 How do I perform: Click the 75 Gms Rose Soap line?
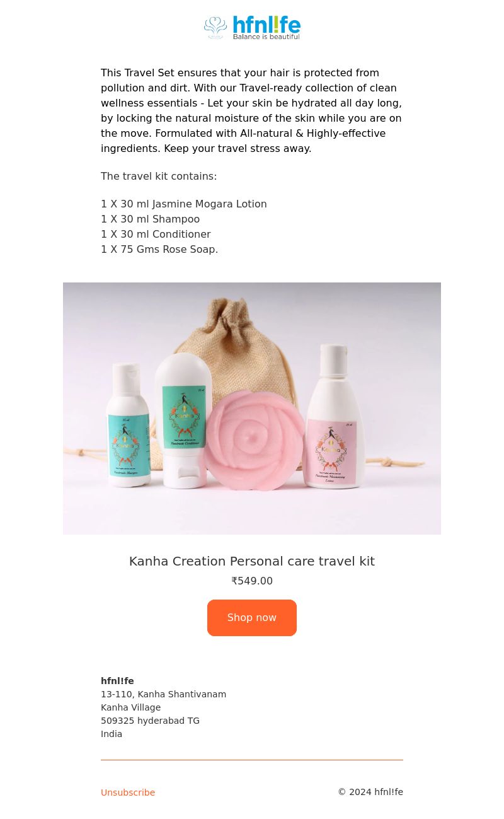click(x=159, y=250)
